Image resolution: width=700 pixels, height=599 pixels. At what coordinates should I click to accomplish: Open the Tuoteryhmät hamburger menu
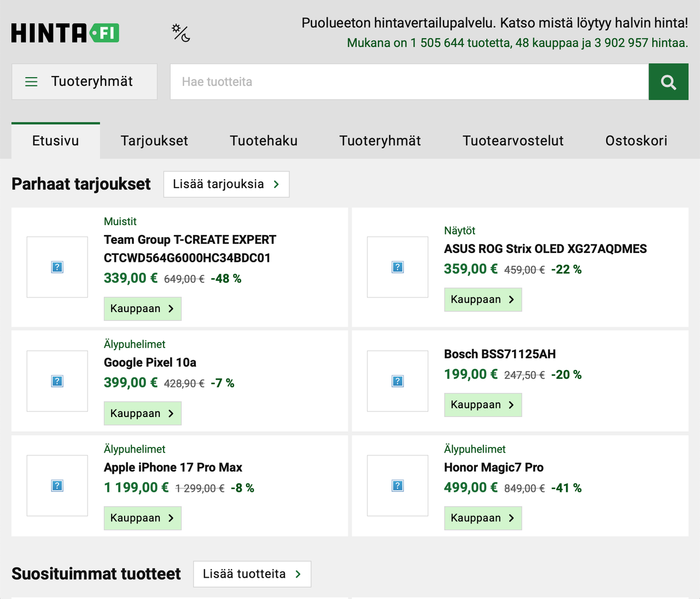coord(84,81)
